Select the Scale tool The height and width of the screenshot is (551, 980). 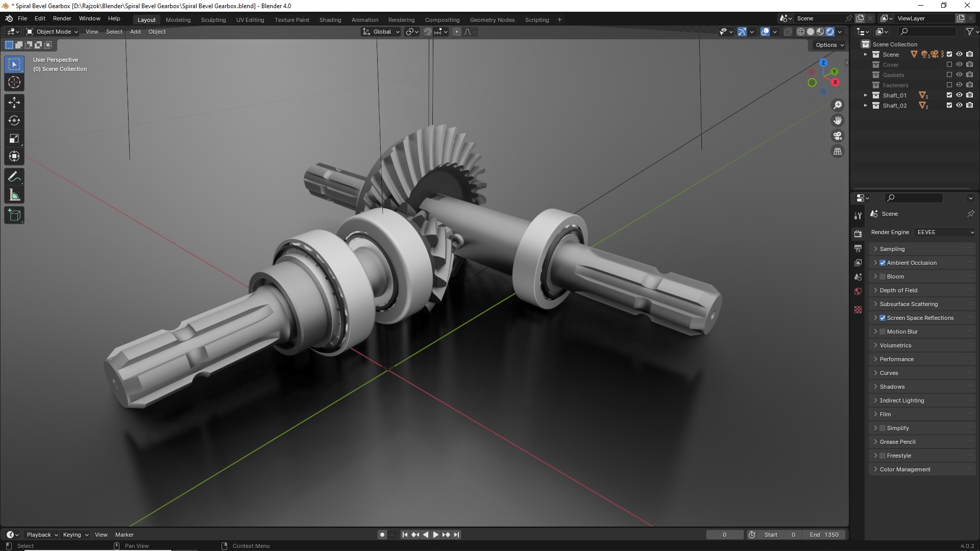tap(14, 138)
